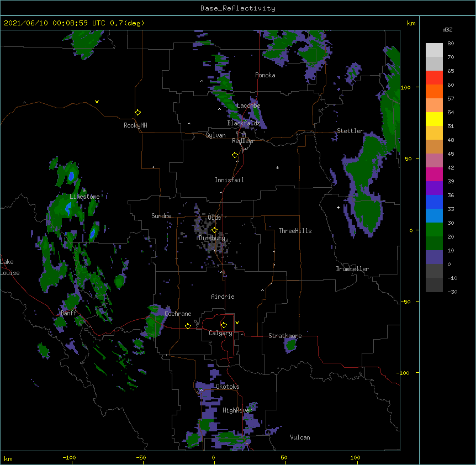Select the violet 39-36 dBZ legend swatch
This screenshot has width=476, height=465.
point(434,188)
